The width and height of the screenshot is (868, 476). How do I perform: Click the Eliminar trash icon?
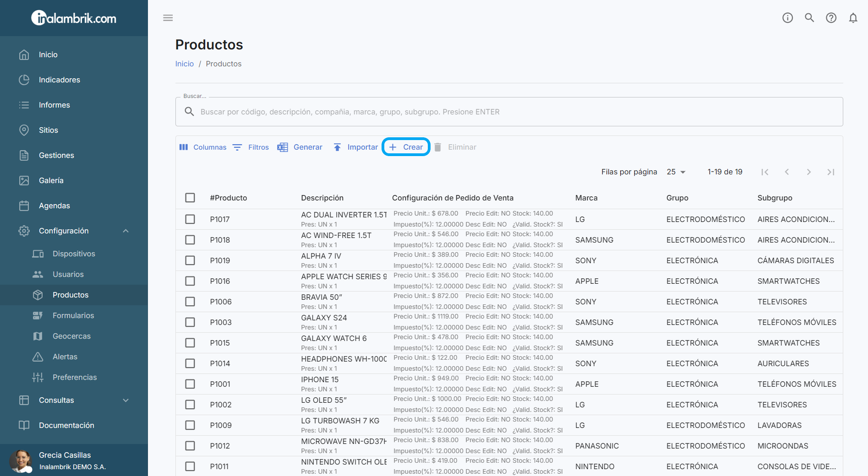coord(438,147)
